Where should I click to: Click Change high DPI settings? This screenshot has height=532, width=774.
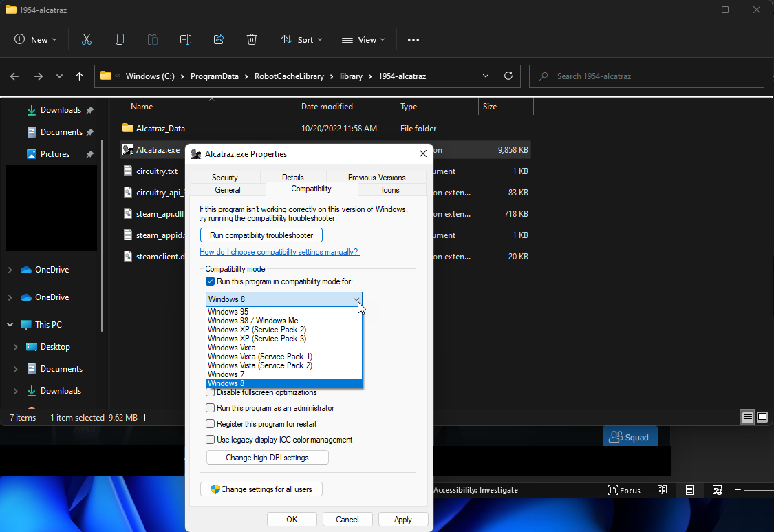(x=267, y=458)
